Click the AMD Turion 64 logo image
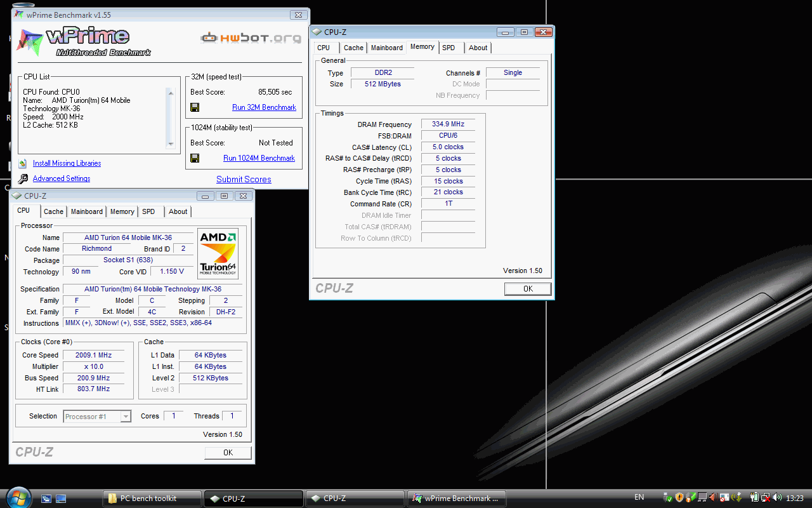This screenshot has height=508, width=812. 218,253
